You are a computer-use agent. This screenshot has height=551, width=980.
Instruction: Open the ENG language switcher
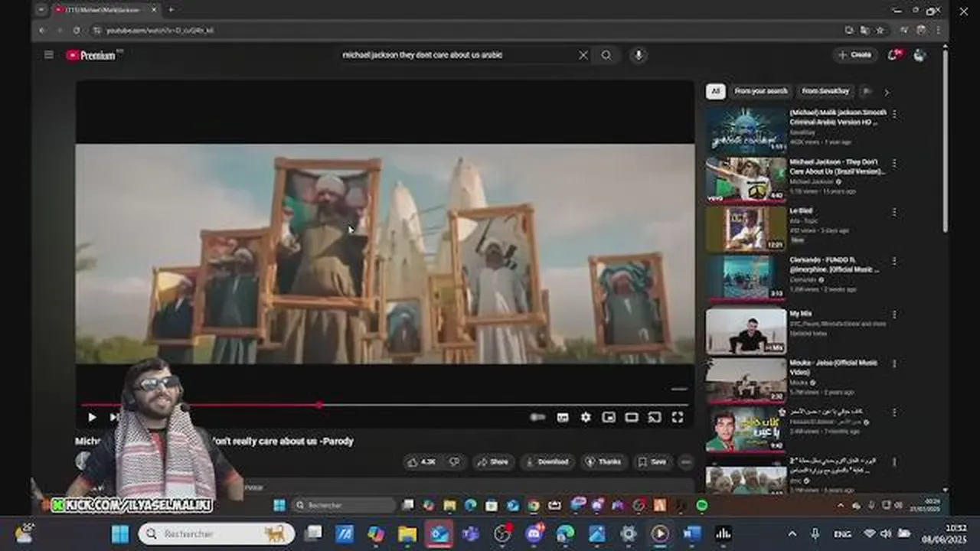842,533
